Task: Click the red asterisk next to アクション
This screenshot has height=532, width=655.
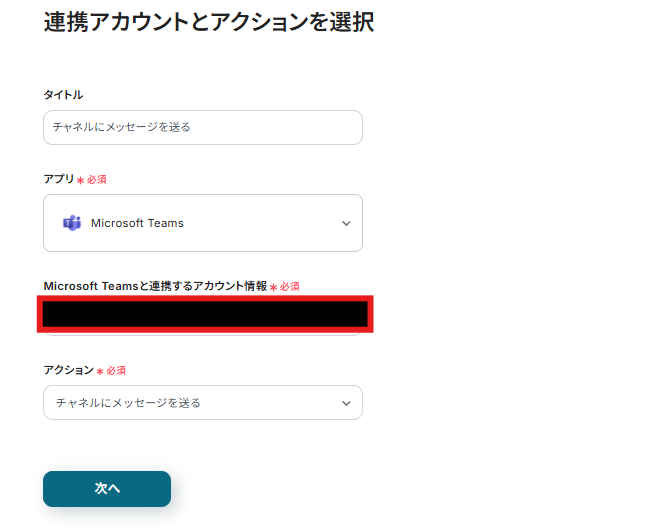Action: pos(100,372)
